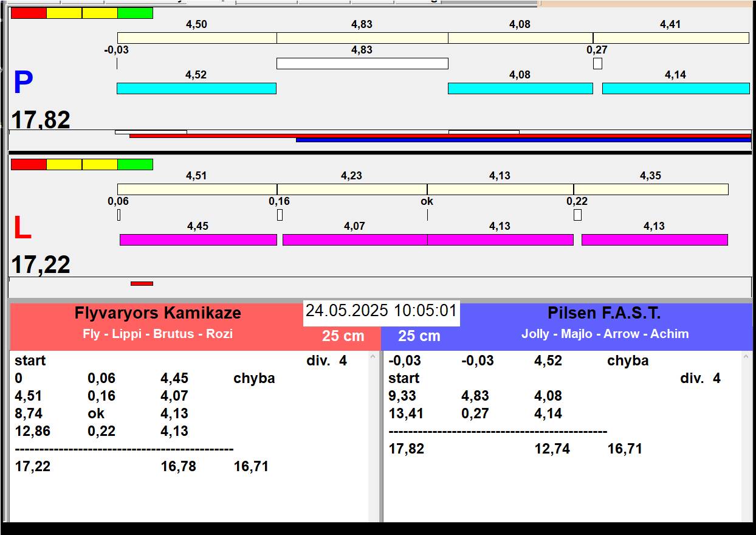The width and height of the screenshot is (756, 535).
Task: Click the red start light in lane P
Action: (x=29, y=13)
